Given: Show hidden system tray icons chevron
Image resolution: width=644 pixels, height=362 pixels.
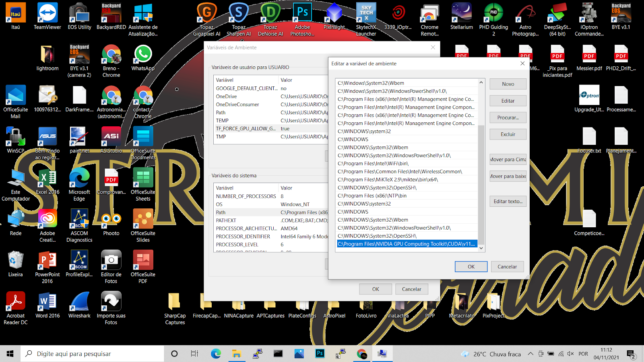Looking at the screenshot, I should [530, 354].
